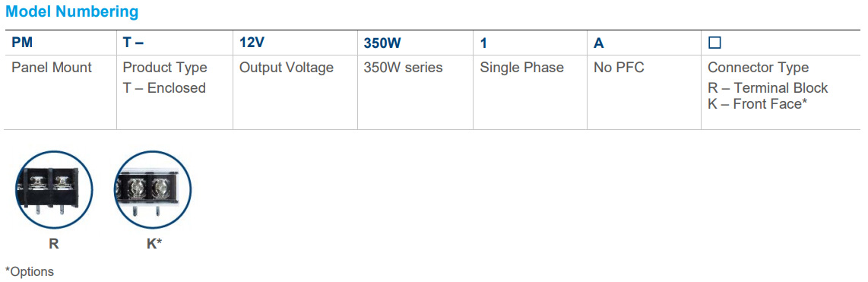Select the Model Numbering heading

72,11
